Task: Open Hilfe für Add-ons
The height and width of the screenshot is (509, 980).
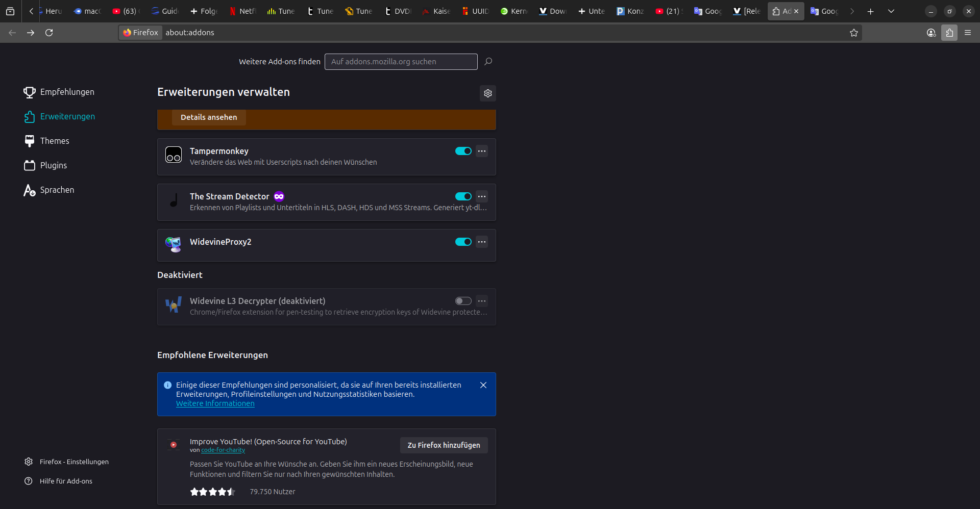Action: pos(58,481)
